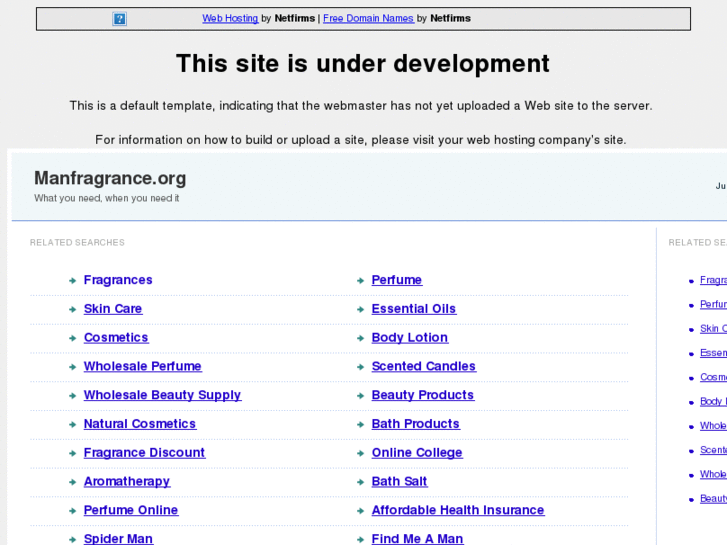Click the arrow icon beside Essential Oils

tap(360, 309)
